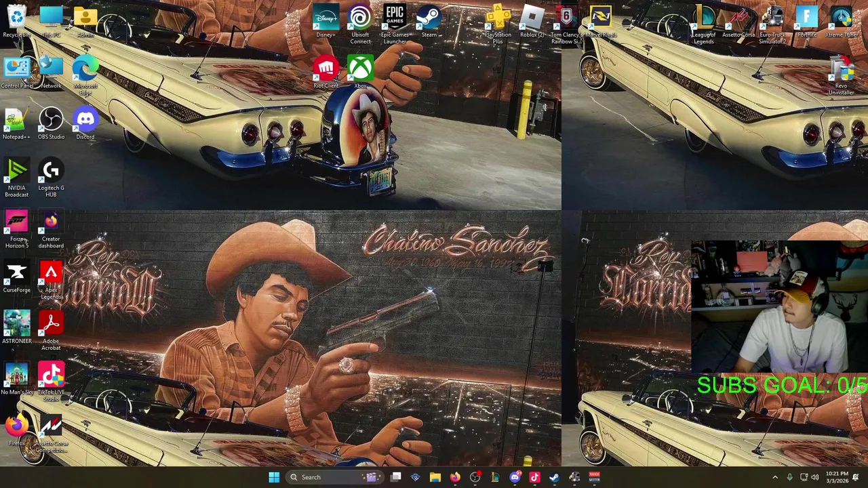Launch the No Man's Sky shortcut
This screenshot has height=488, width=868.
click(16, 380)
